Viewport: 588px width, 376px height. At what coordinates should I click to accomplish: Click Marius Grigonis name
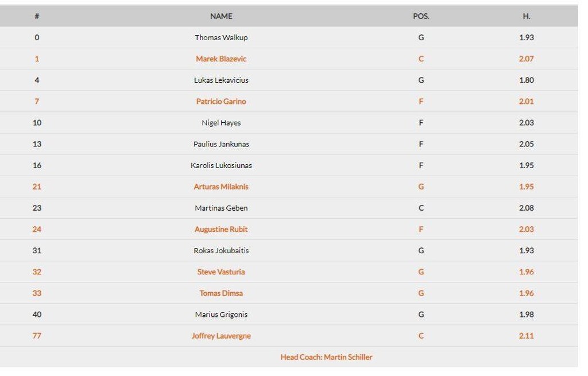pyautogui.click(x=221, y=315)
